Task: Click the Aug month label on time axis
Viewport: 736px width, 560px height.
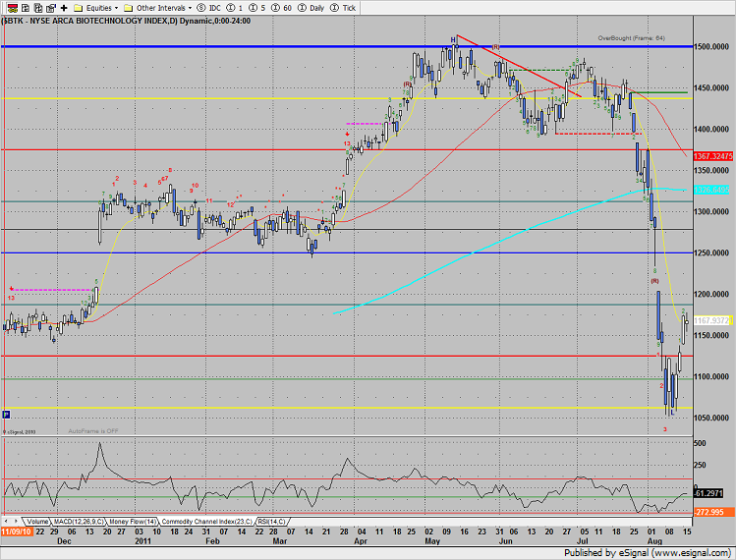Action: [653, 541]
